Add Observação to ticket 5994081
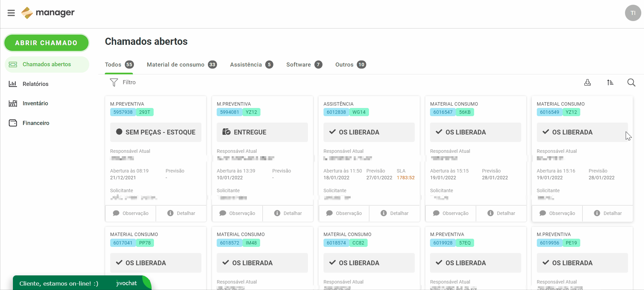Image resolution: width=644 pixels, height=290 pixels. tap(237, 213)
